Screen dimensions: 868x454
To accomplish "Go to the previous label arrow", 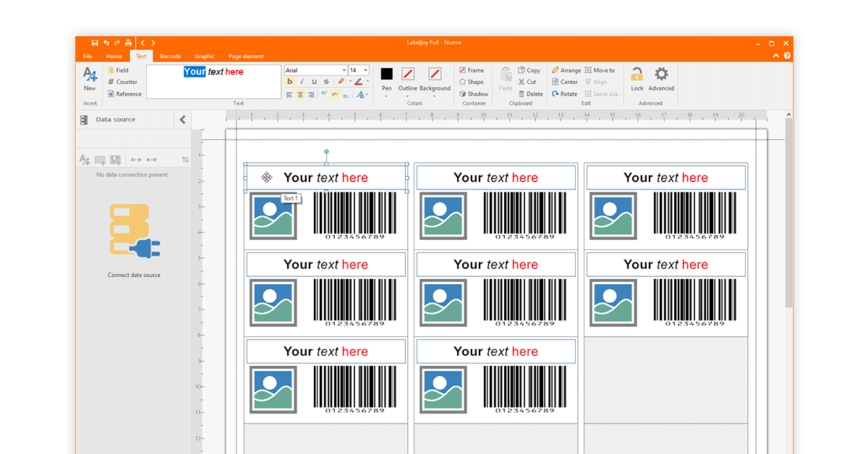I will (x=142, y=43).
